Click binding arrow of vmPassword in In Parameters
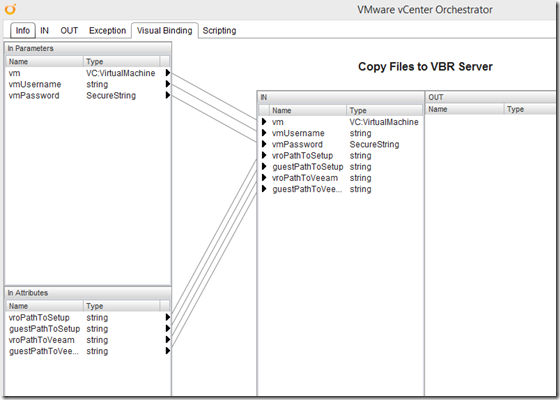 168,95
